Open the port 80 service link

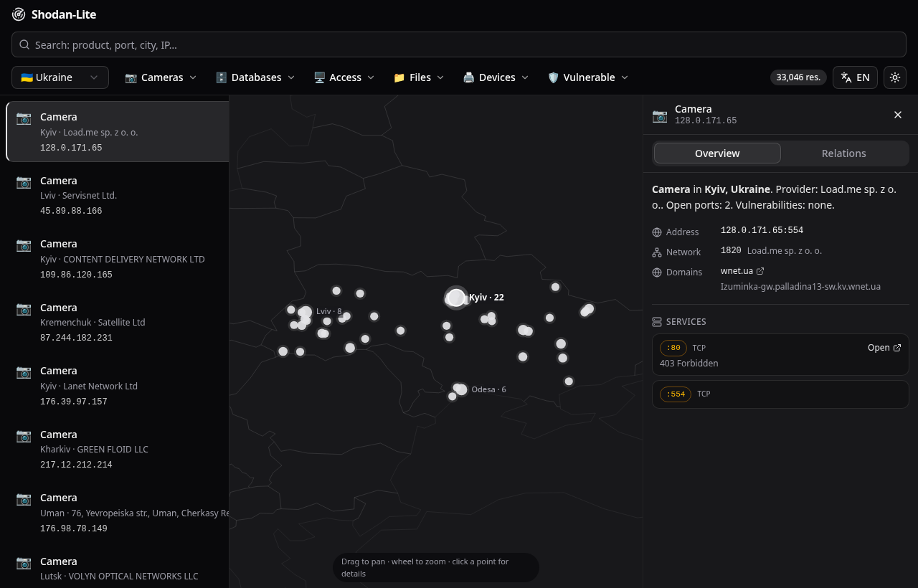pyautogui.click(x=884, y=348)
